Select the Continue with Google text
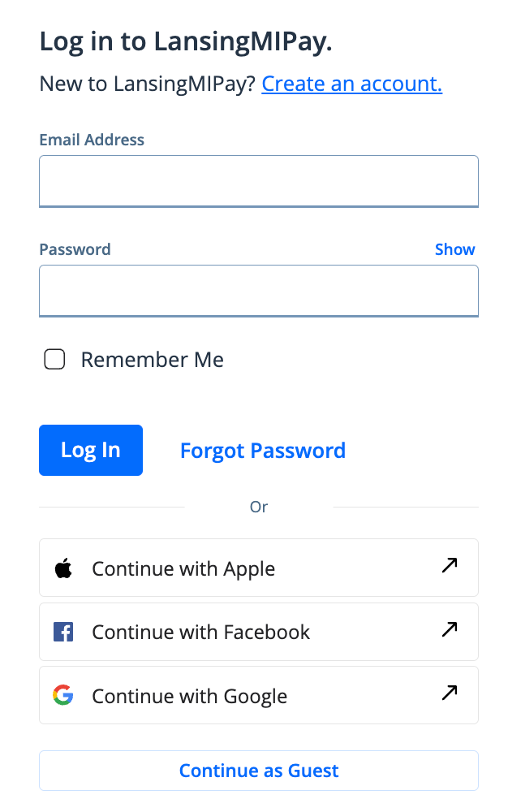 coord(190,696)
